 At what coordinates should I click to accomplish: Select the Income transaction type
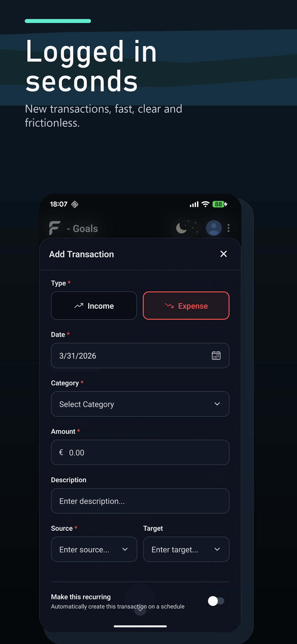pos(94,306)
